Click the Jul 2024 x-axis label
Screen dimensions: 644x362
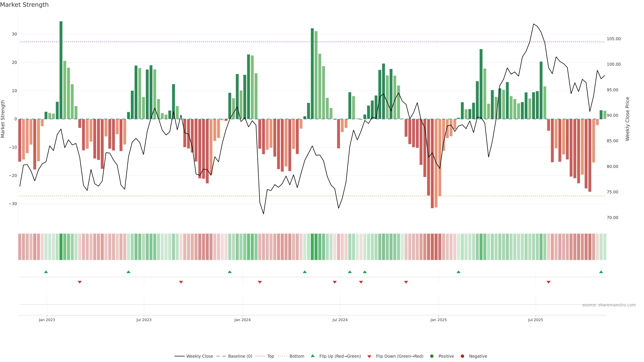pos(340,320)
